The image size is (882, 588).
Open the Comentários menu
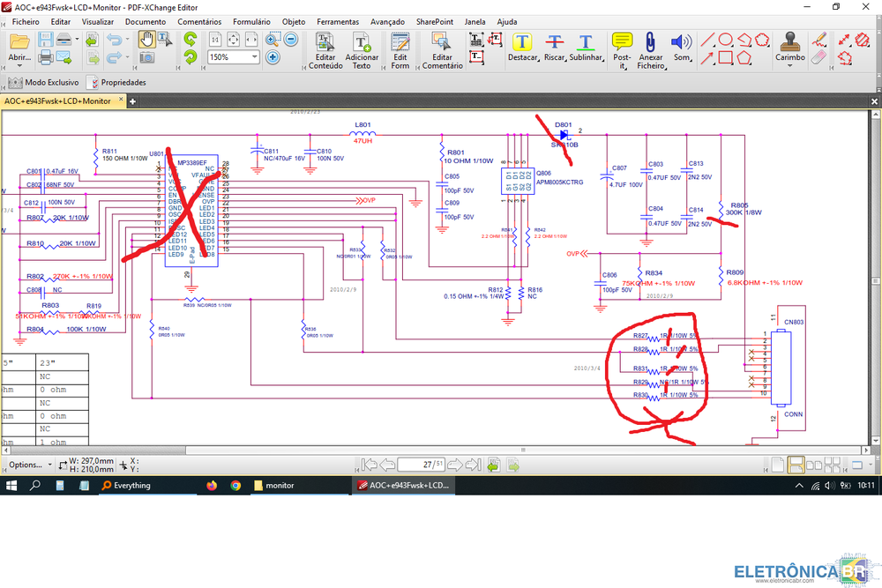pos(199,21)
